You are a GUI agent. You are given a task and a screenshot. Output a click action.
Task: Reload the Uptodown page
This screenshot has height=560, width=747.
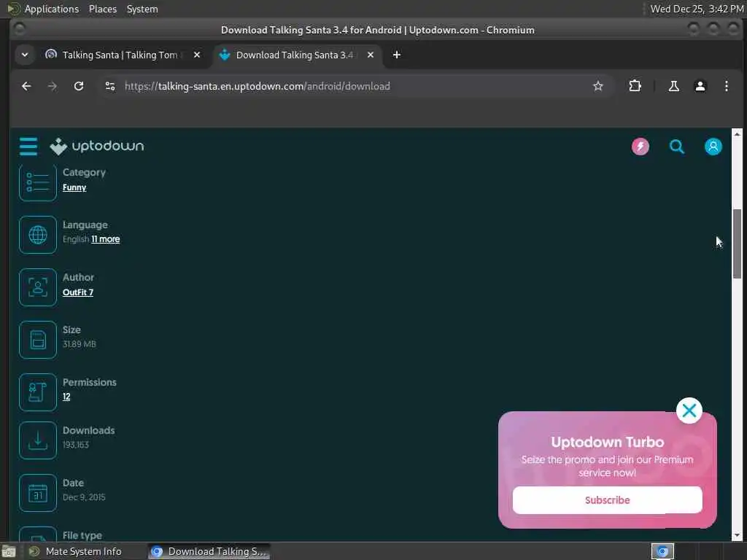pos(79,86)
